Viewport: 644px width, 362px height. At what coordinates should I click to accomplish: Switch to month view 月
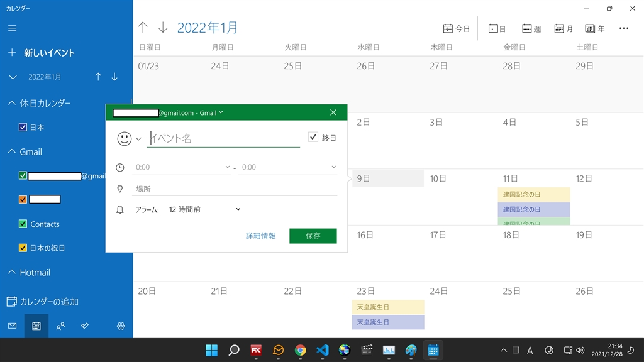(563, 28)
